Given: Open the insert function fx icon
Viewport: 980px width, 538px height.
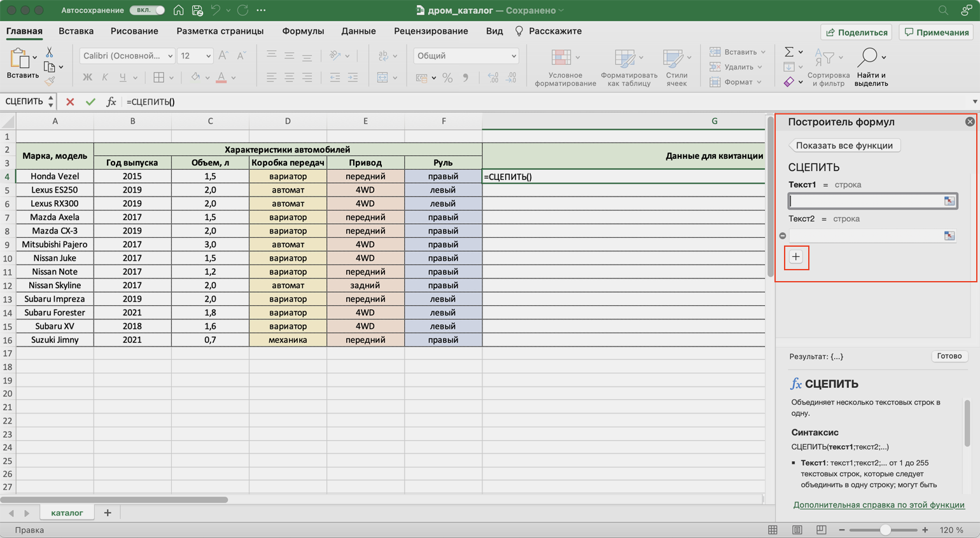Looking at the screenshot, I should (x=111, y=102).
